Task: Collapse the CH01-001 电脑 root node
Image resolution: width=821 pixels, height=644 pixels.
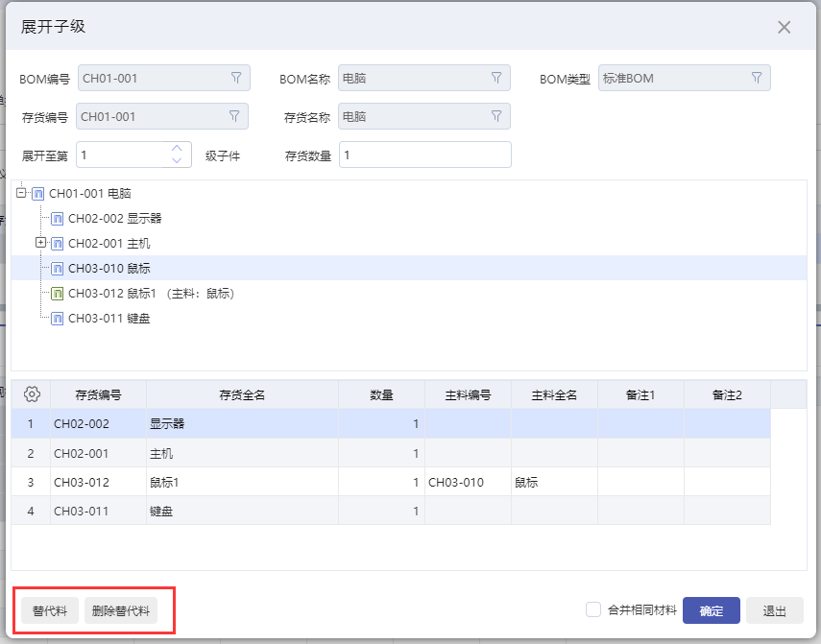Action: point(20,193)
